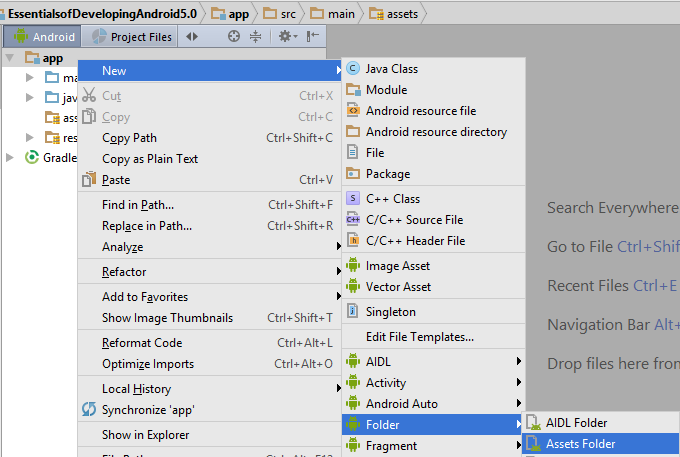This screenshot has height=457, width=680.
Task: Open the Refactor menu item
Action: click(210, 272)
